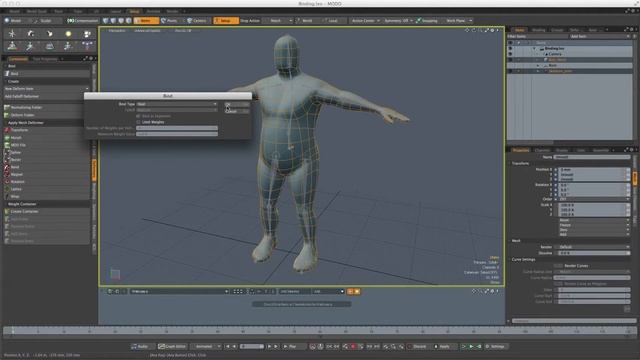The image size is (640, 360).
Task: Click the first tool icon in left toolbox
Action: tap(12, 34)
